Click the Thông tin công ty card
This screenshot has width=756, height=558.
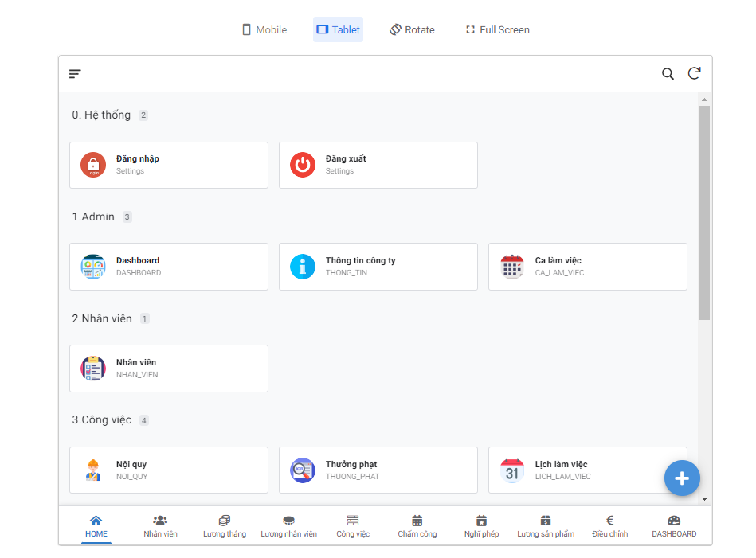point(378,267)
